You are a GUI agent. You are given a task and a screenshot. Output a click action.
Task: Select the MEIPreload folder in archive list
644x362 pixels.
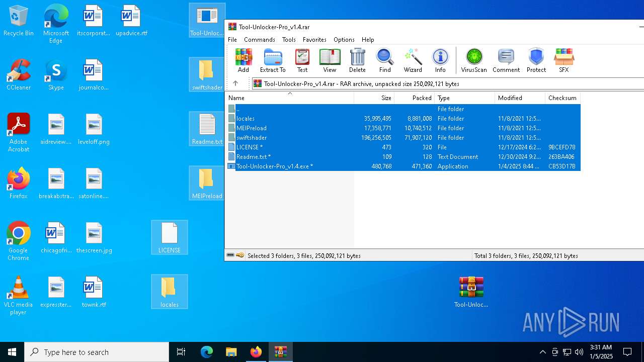tap(403, 128)
